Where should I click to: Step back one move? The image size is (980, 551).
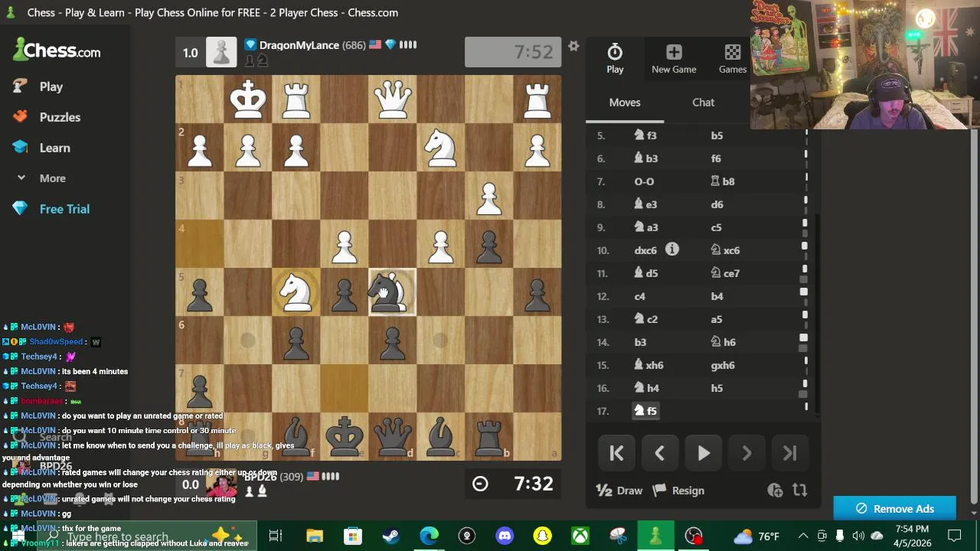pos(659,453)
